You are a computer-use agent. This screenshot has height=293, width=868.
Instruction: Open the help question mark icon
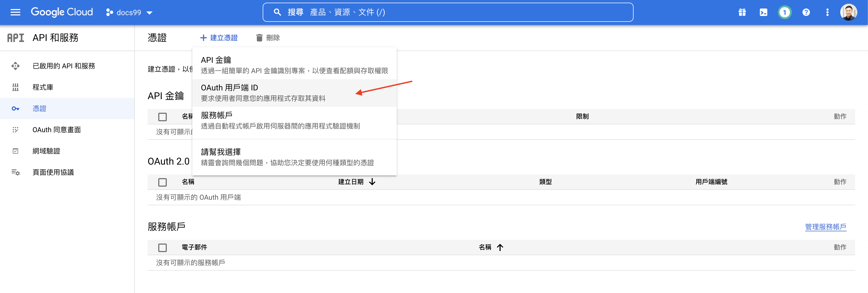806,12
